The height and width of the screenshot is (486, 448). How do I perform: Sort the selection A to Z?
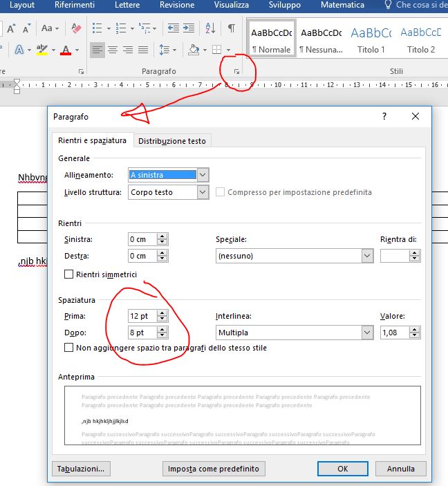tap(210, 28)
